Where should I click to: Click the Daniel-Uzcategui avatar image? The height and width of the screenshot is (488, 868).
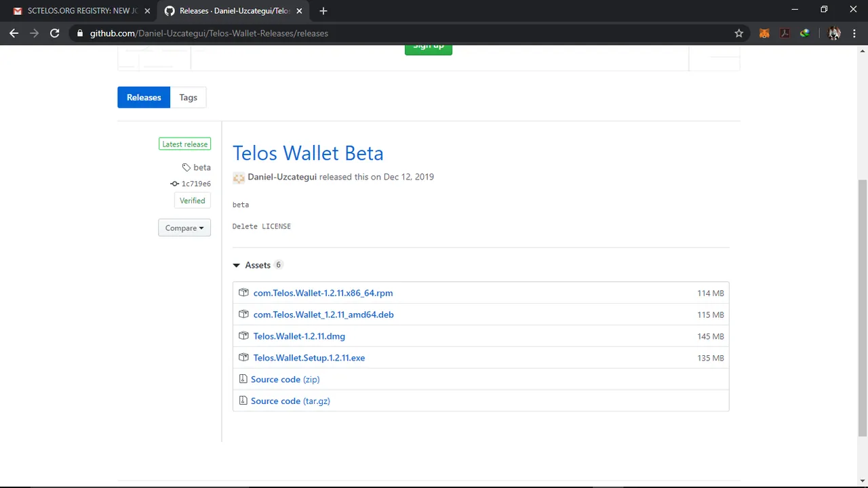239,178
